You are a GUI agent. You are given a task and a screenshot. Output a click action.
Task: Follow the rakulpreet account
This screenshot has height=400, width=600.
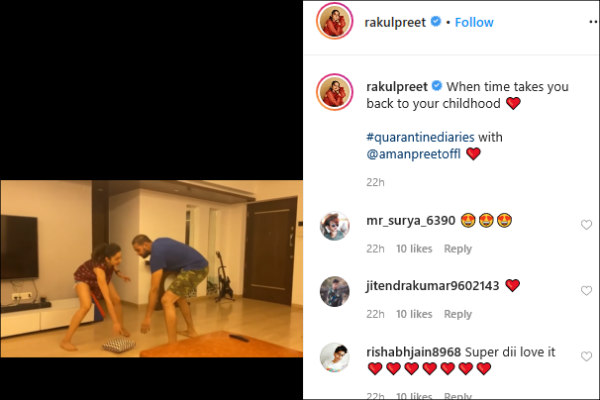point(475,21)
